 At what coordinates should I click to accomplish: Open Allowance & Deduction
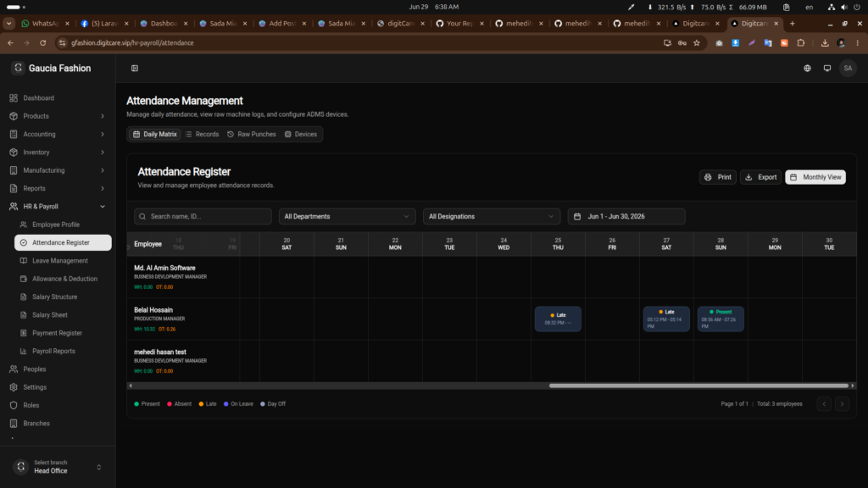pos(63,279)
